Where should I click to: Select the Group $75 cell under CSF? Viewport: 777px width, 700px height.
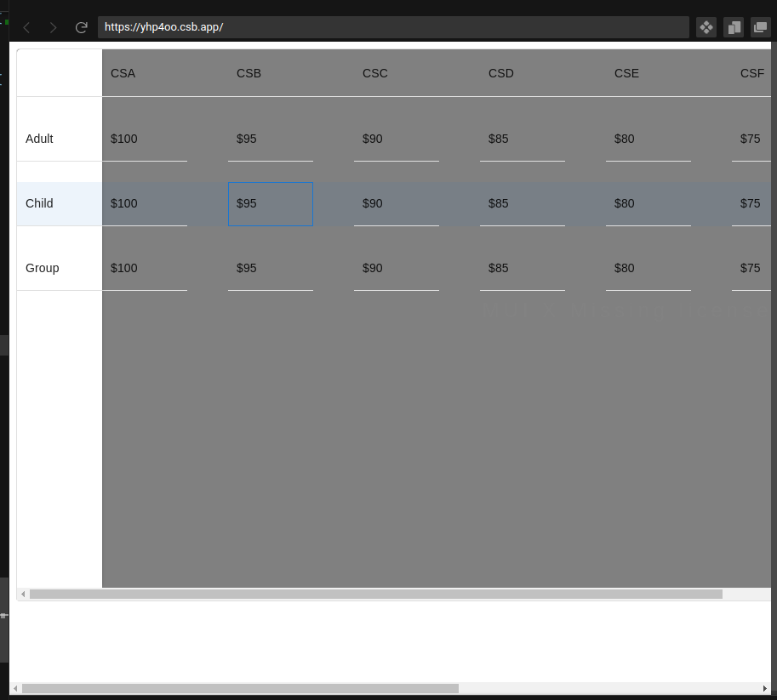point(750,268)
